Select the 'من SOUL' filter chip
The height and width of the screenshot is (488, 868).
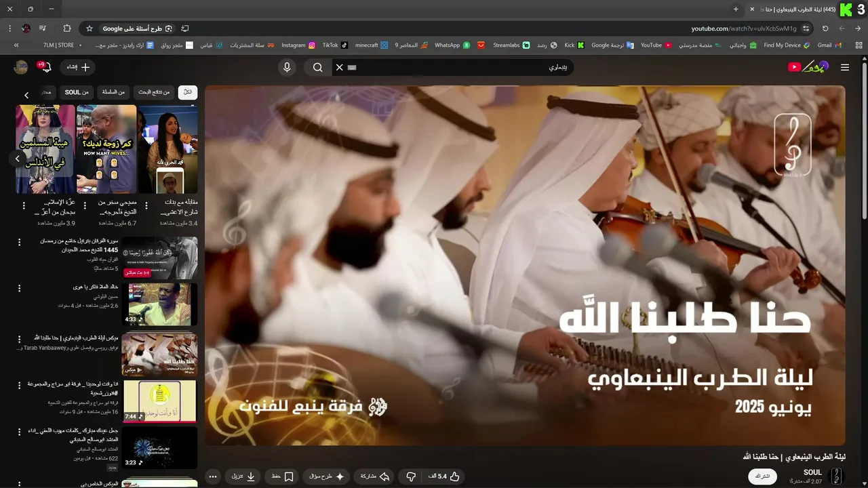tap(77, 92)
